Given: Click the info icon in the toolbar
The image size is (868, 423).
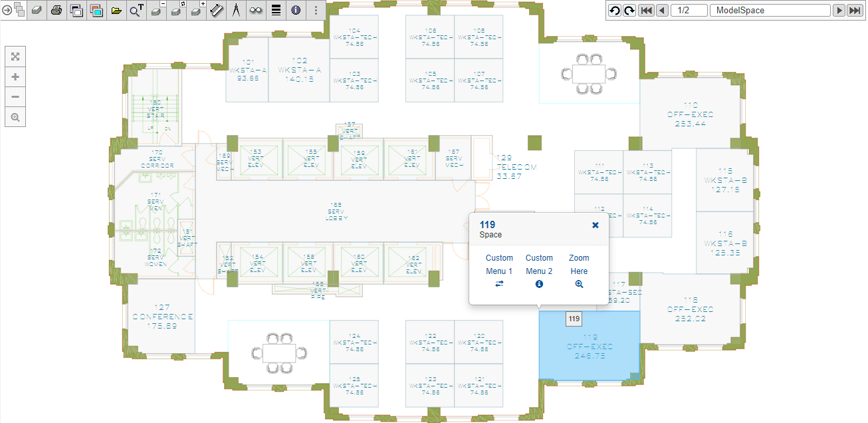Looking at the screenshot, I should click(x=296, y=10).
